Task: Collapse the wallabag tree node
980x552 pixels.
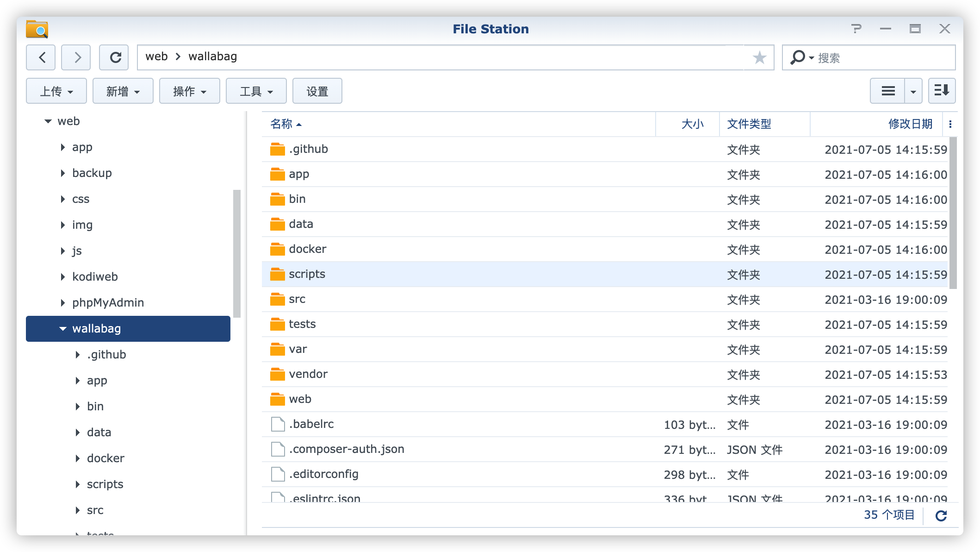Action: [62, 329]
